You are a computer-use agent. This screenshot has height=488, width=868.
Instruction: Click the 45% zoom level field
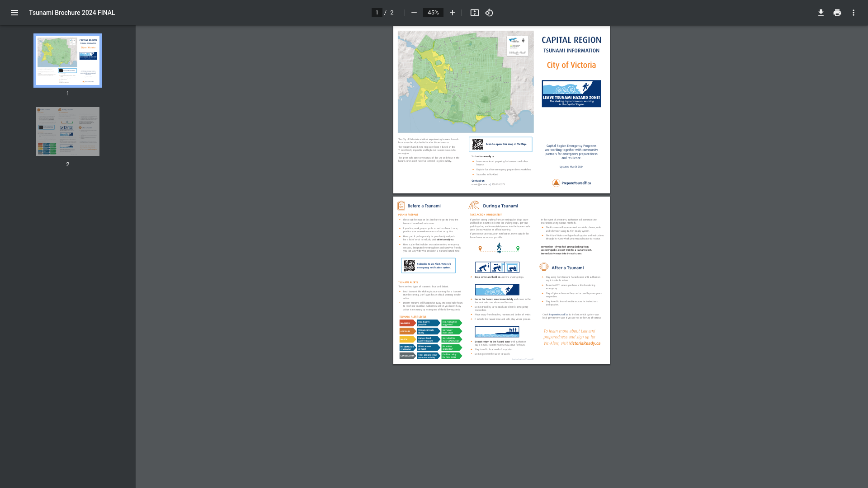[x=433, y=13]
